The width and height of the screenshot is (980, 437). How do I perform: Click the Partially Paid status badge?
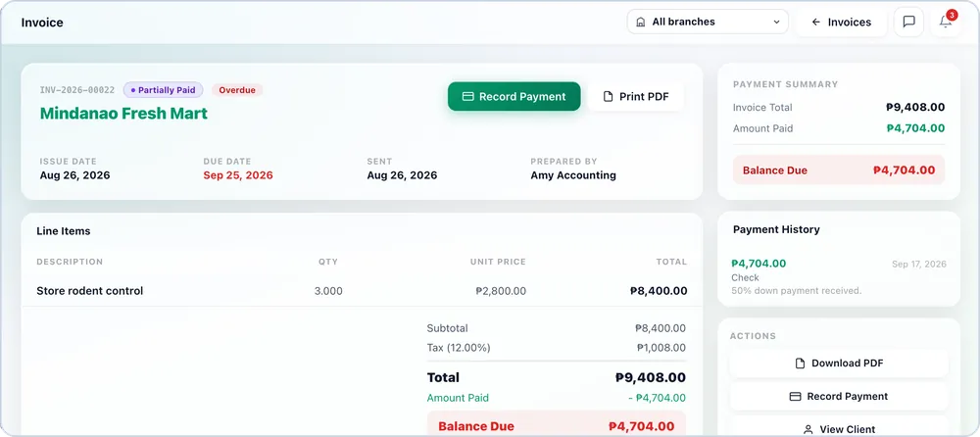pyautogui.click(x=163, y=90)
